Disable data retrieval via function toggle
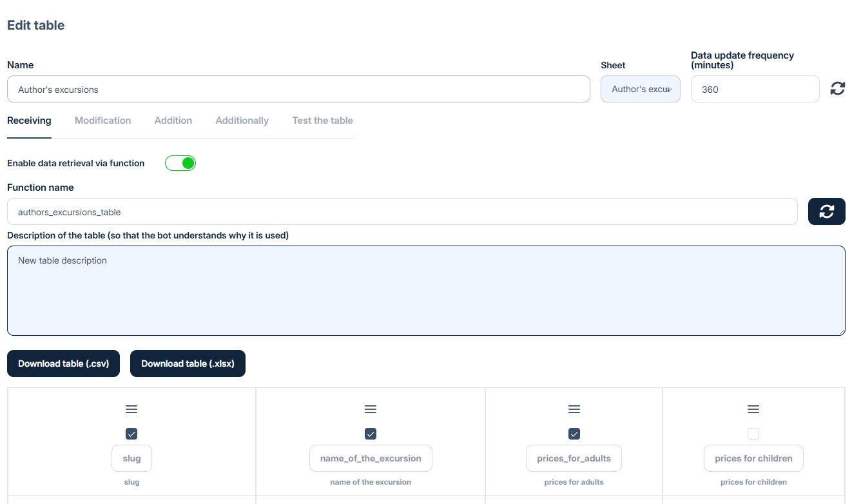Screen dimensions: 852x504 (x=180, y=163)
